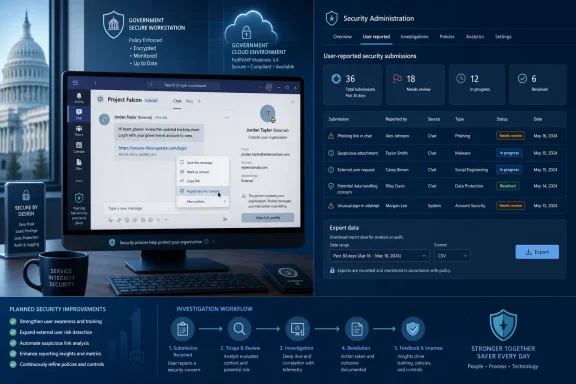Open the Calendar icon in sidebar
Viewport: 576px width, 384px height.
coord(79,147)
